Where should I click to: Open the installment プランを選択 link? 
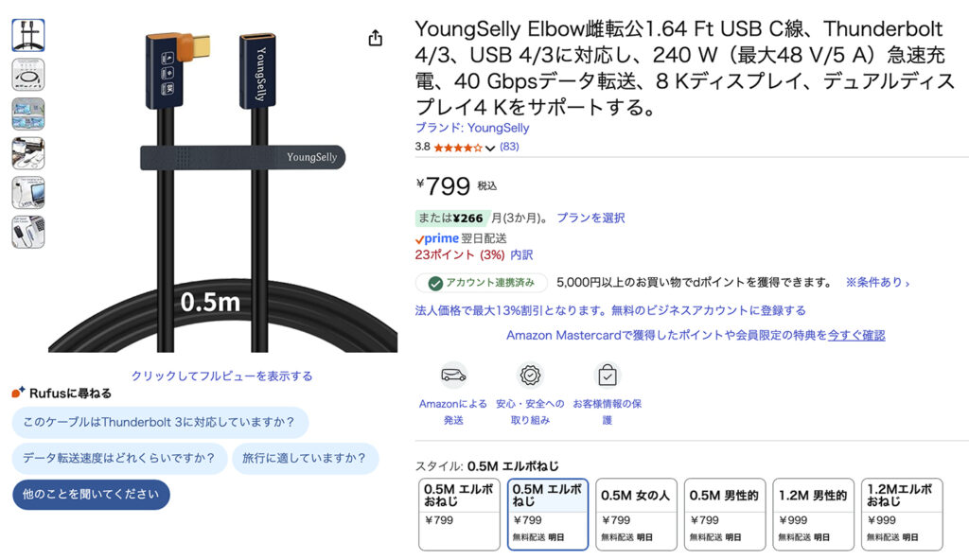(590, 218)
